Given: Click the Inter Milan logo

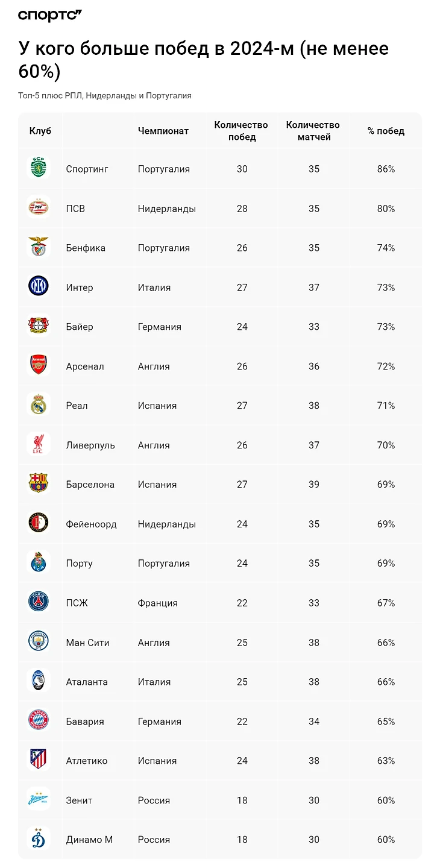Looking at the screenshot, I should point(39,287).
